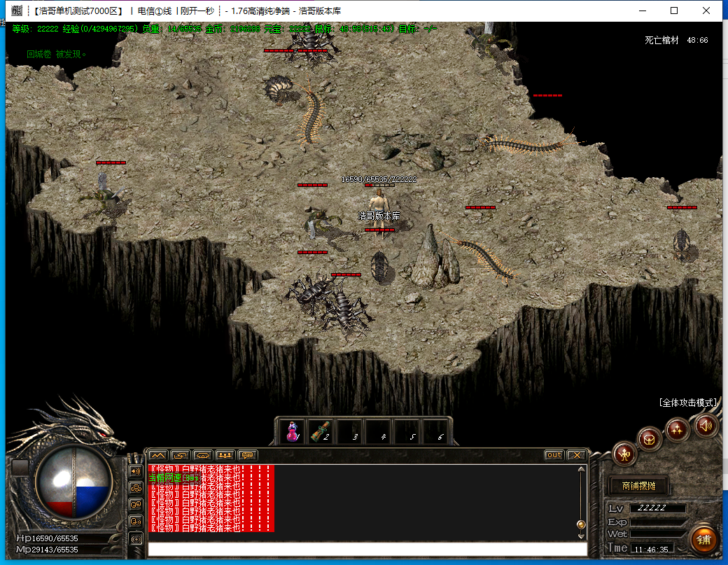Open the orange 铺 shop button
Image resolution: width=728 pixels, height=565 pixels.
pyautogui.click(x=703, y=540)
